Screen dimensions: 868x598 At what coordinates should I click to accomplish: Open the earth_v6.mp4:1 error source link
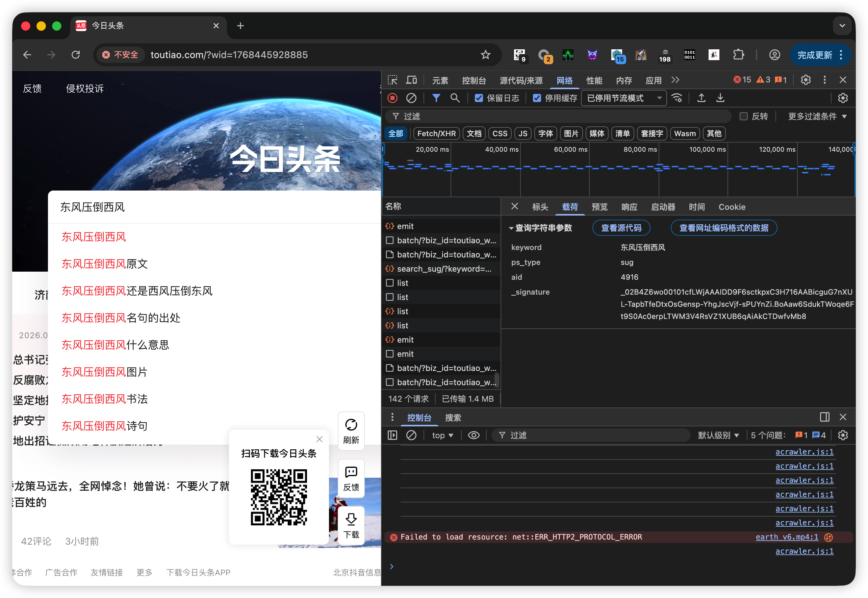(x=786, y=537)
